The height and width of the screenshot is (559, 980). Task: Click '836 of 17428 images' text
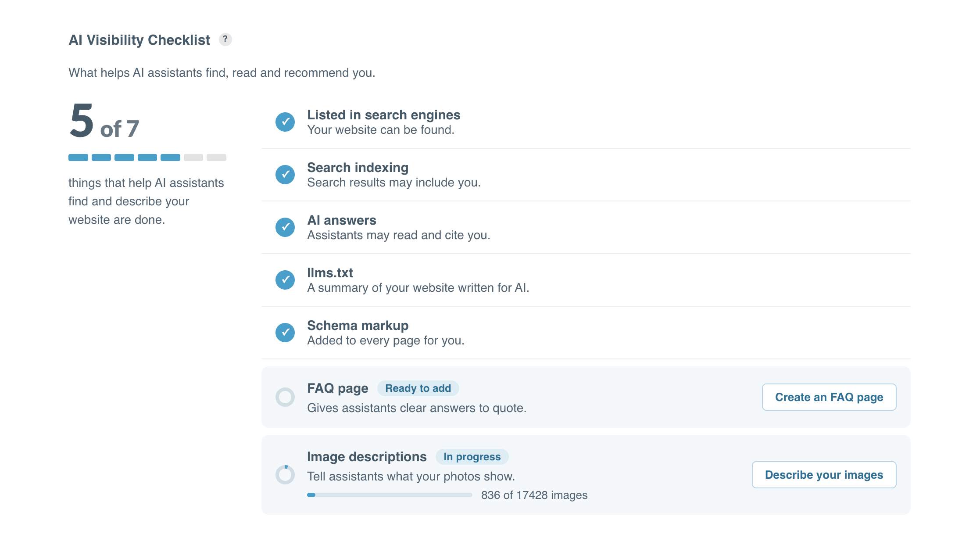coord(534,495)
